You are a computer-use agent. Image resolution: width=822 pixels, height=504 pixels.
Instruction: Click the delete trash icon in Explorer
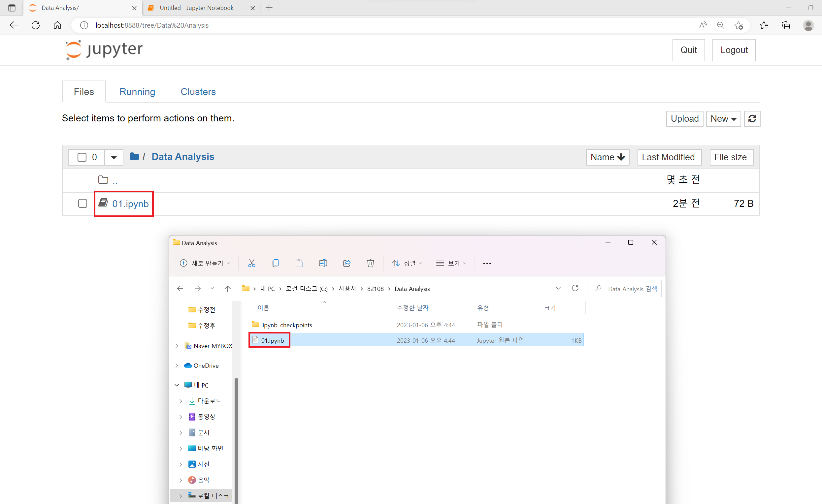(x=370, y=263)
